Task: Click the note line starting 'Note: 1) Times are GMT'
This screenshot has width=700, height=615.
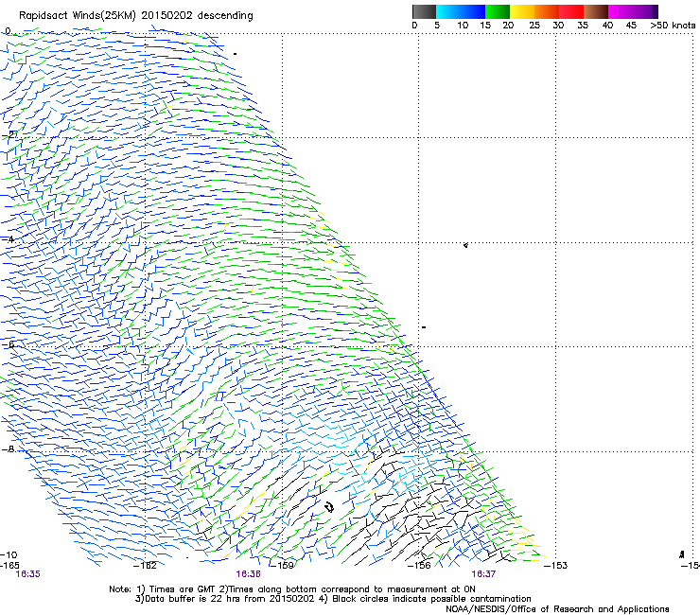Action: (x=292, y=589)
